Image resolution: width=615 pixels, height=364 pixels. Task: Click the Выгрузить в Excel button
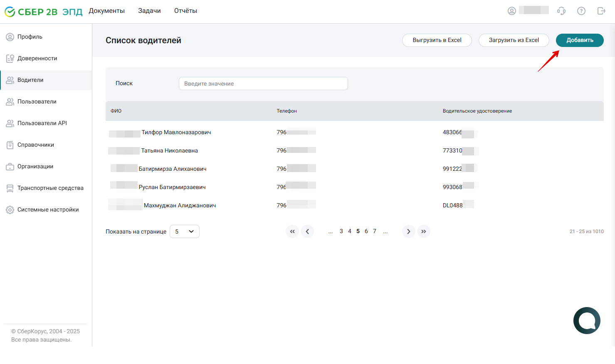tap(437, 40)
